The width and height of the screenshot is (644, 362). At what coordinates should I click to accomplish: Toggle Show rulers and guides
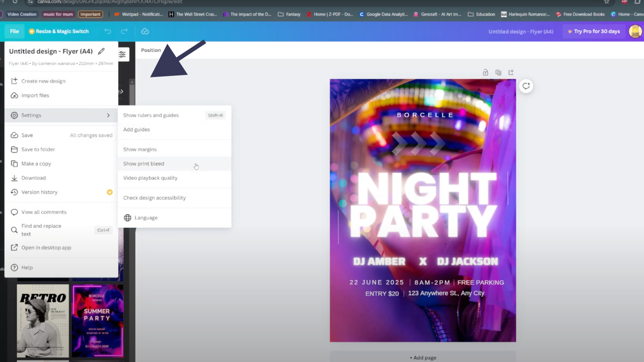[x=175, y=115]
